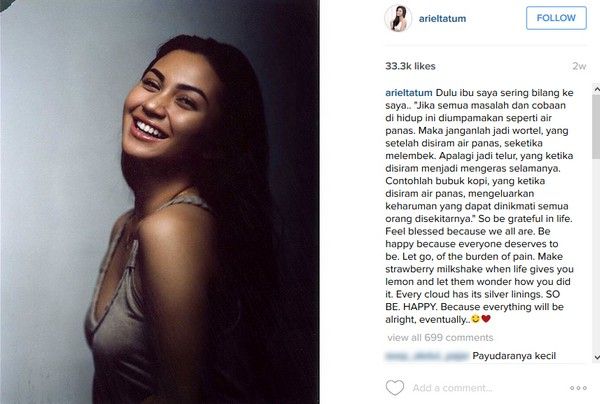The height and width of the screenshot is (404, 600).
Task: Click the comment text beside the blurred username
Action: click(514, 356)
